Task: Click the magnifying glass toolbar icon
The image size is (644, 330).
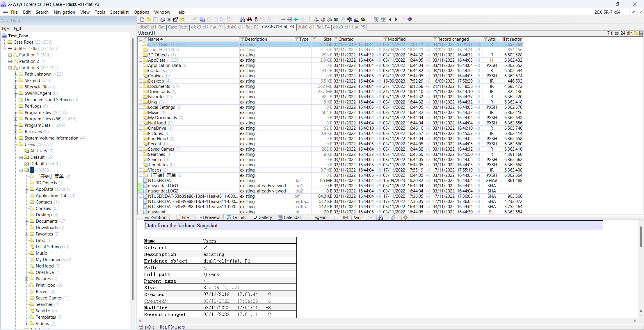Action: (x=343, y=19)
